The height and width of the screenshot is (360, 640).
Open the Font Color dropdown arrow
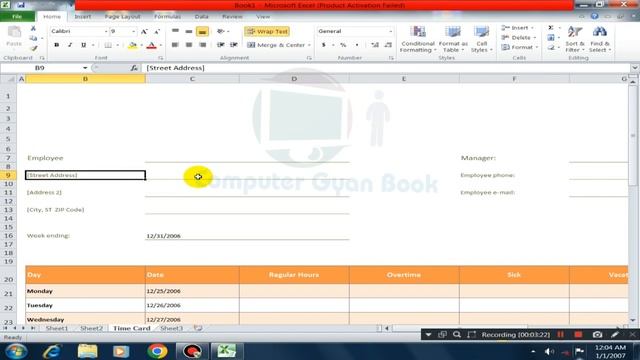click(x=161, y=45)
